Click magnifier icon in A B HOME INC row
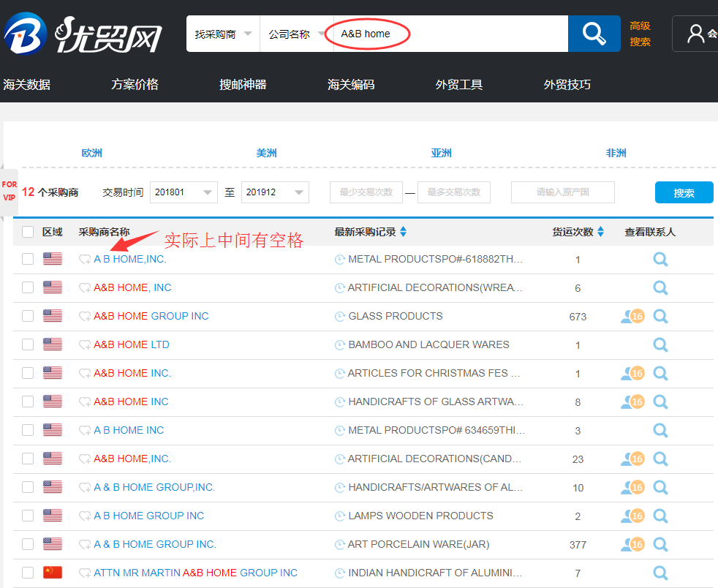Viewport: 718px width, 588px height. coord(660,430)
